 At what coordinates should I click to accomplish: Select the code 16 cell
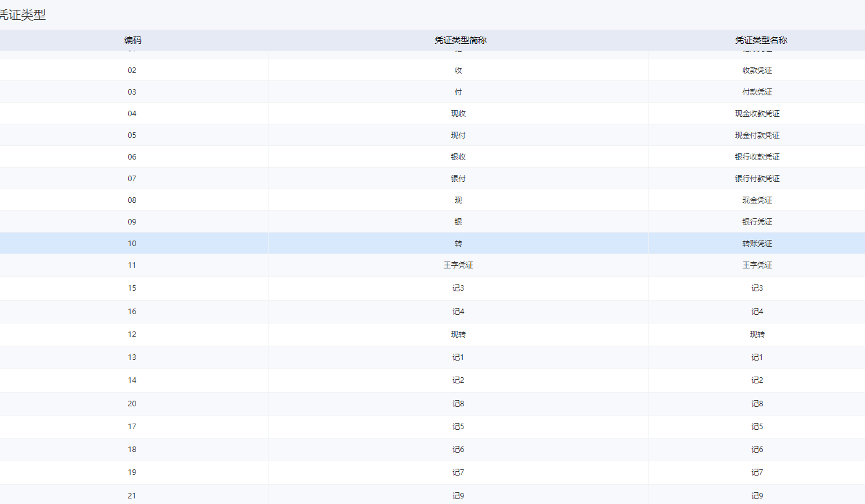(x=132, y=312)
